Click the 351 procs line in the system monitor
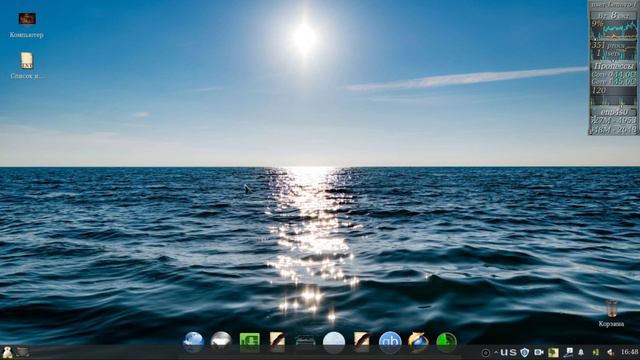The height and width of the screenshot is (360, 640). coord(608,45)
